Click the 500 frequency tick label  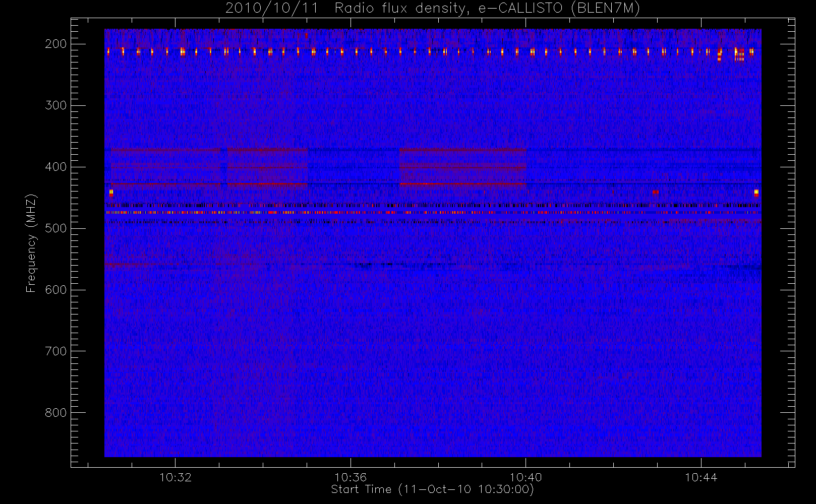(56, 228)
